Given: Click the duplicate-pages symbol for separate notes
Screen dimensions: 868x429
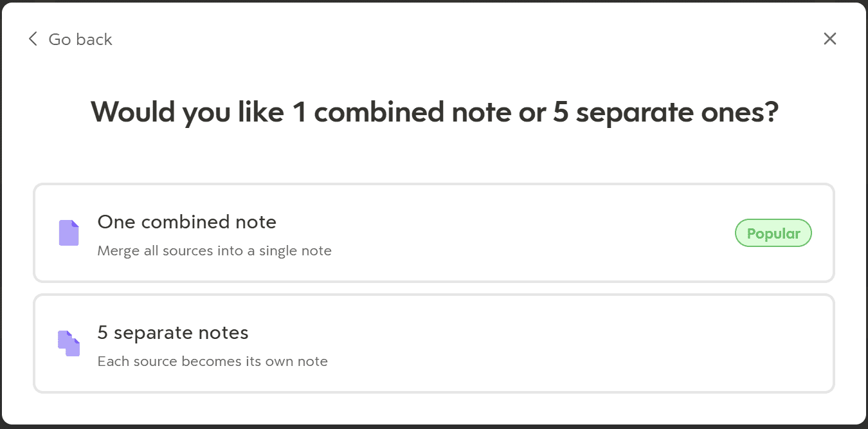Looking at the screenshot, I should [x=69, y=343].
